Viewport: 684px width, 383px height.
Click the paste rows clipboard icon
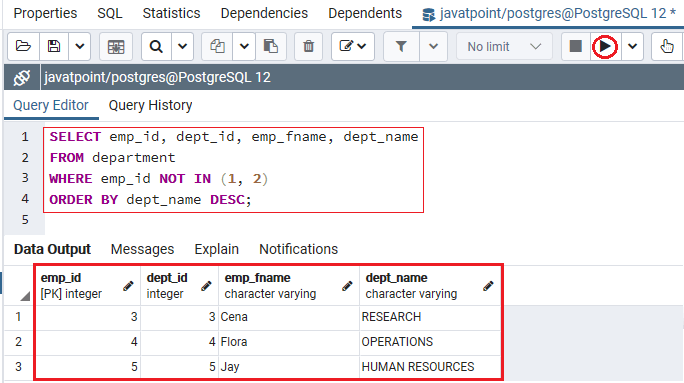point(271,46)
